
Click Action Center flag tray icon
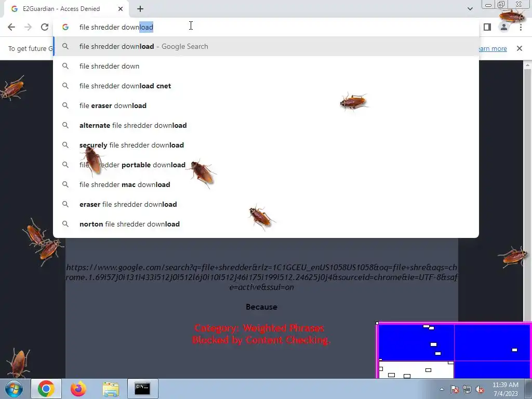(x=455, y=389)
